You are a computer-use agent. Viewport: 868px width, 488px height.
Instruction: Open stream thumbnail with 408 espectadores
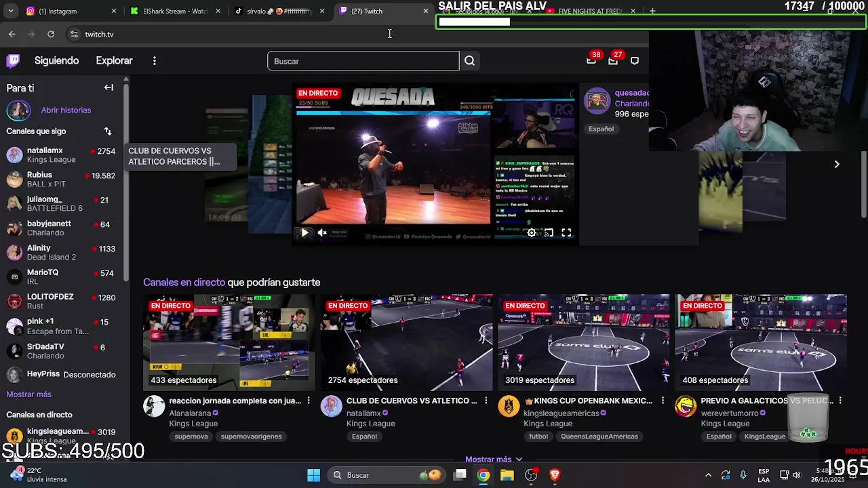[x=761, y=342]
